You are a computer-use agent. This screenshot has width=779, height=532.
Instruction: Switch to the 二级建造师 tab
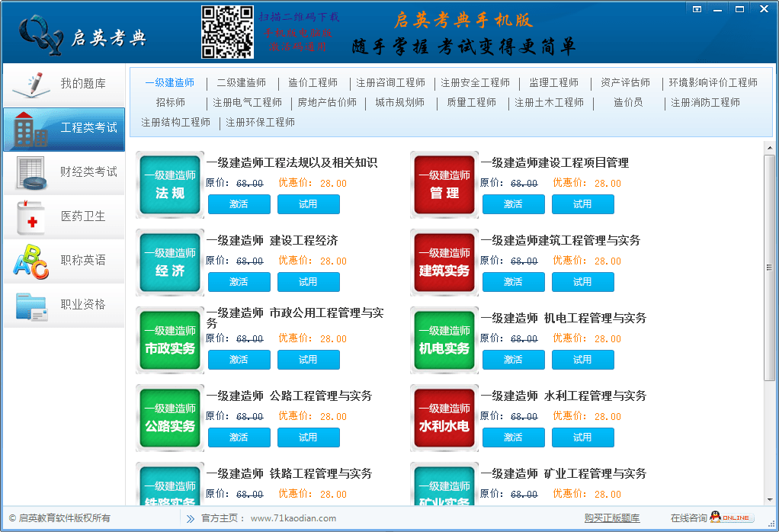pyautogui.click(x=242, y=82)
